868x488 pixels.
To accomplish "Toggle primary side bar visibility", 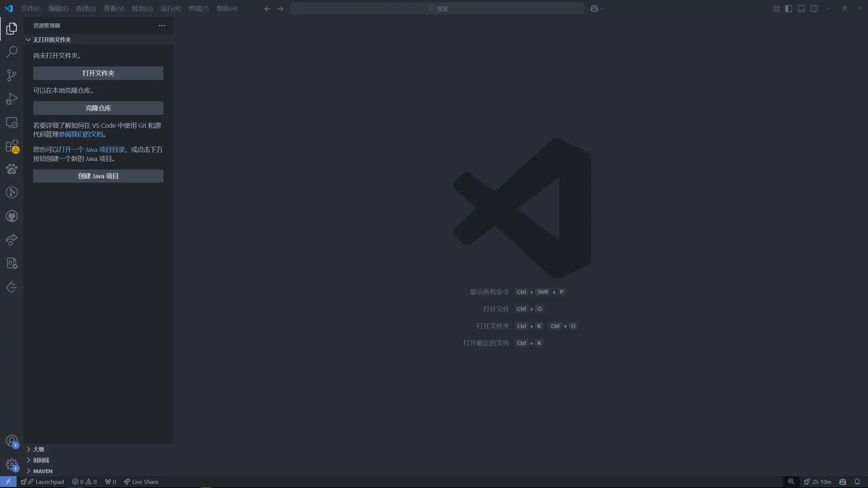I will pos(789,9).
